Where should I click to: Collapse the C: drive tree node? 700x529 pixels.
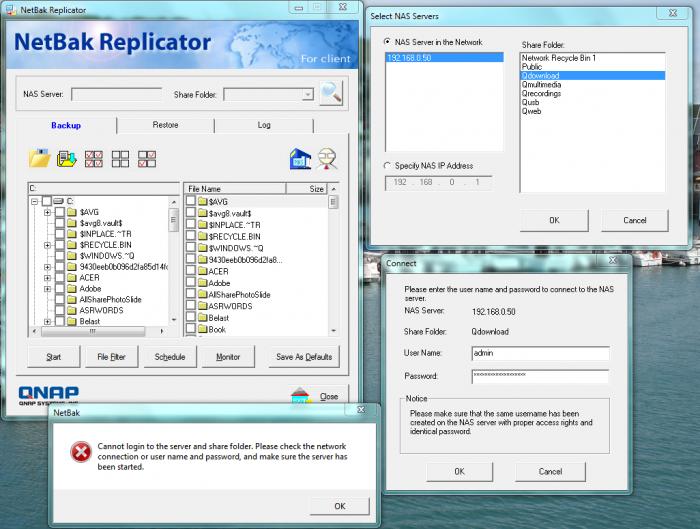point(34,201)
